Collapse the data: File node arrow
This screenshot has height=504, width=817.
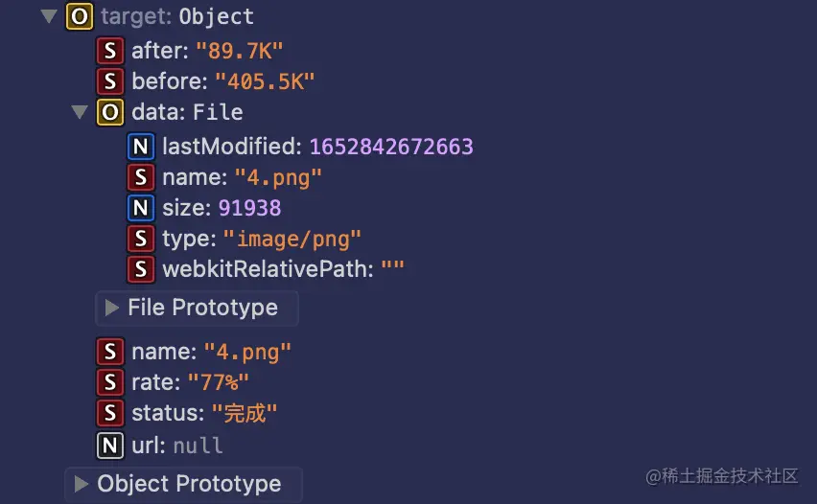point(80,112)
